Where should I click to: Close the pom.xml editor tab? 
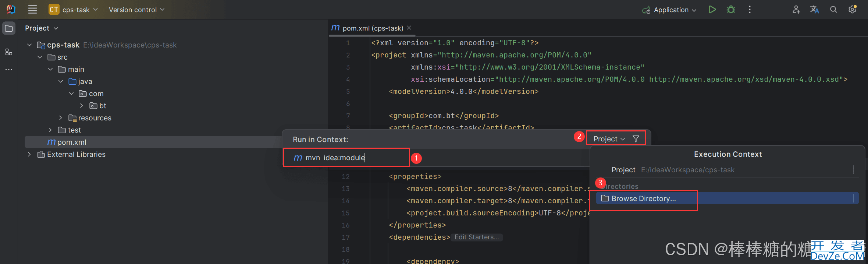pos(409,28)
